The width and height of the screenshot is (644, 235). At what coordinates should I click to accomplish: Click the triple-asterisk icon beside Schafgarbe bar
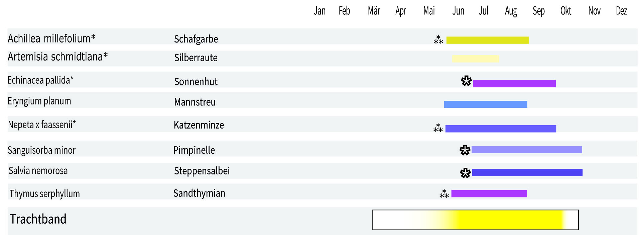tap(438, 40)
